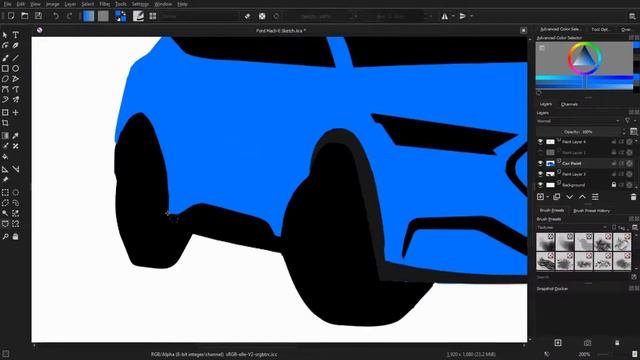The image size is (640, 360).
Task: Select the Line tool
Action: click(16, 58)
